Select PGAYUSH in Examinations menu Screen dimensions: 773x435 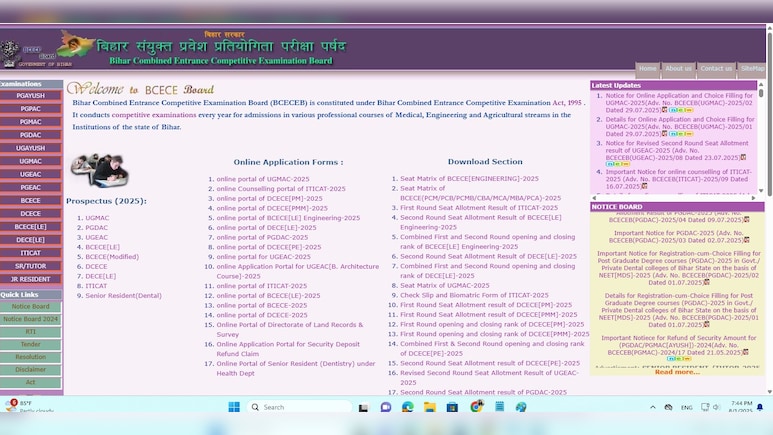coord(31,96)
